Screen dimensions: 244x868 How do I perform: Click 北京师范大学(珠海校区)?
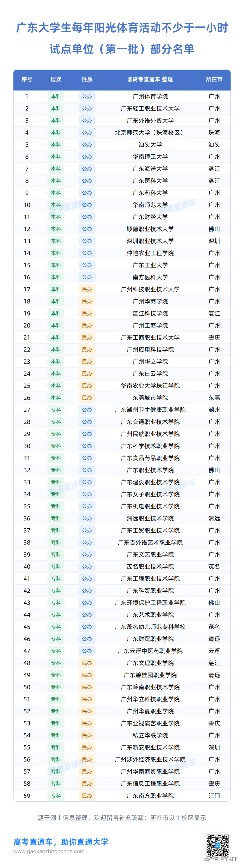click(x=150, y=132)
